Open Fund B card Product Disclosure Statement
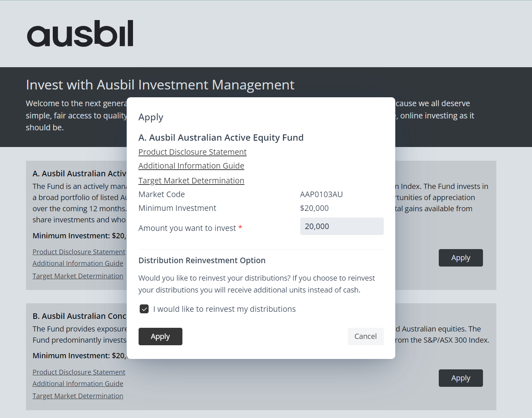This screenshot has width=532, height=418. [79, 372]
